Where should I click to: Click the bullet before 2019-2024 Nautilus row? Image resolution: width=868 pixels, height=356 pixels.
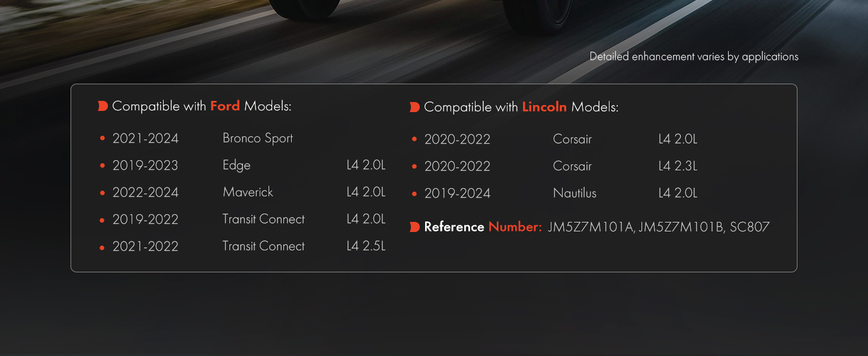coord(414,193)
